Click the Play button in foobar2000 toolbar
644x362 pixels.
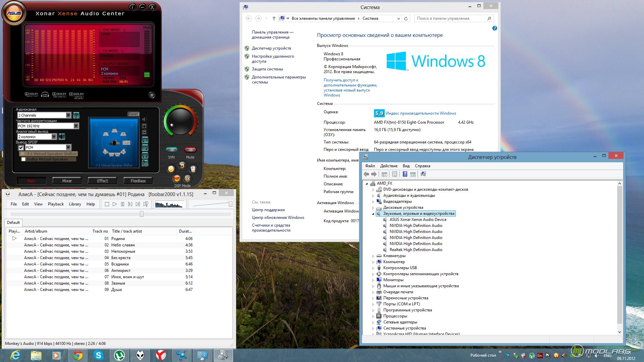coord(115,204)
